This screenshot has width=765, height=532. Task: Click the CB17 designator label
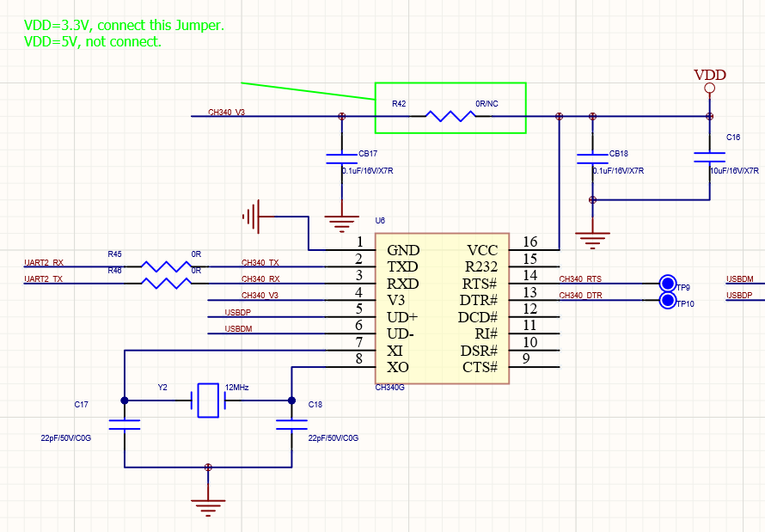click(368, 154)
